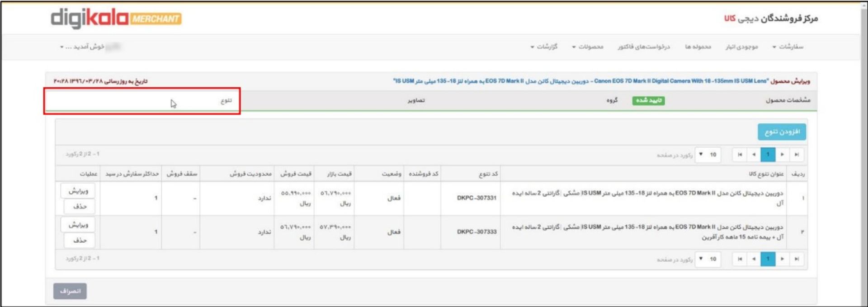Click the قیمت فروش column header
The width and height of the screenshot is (868, 307).
pyautogui.click(x=296, y=174)
